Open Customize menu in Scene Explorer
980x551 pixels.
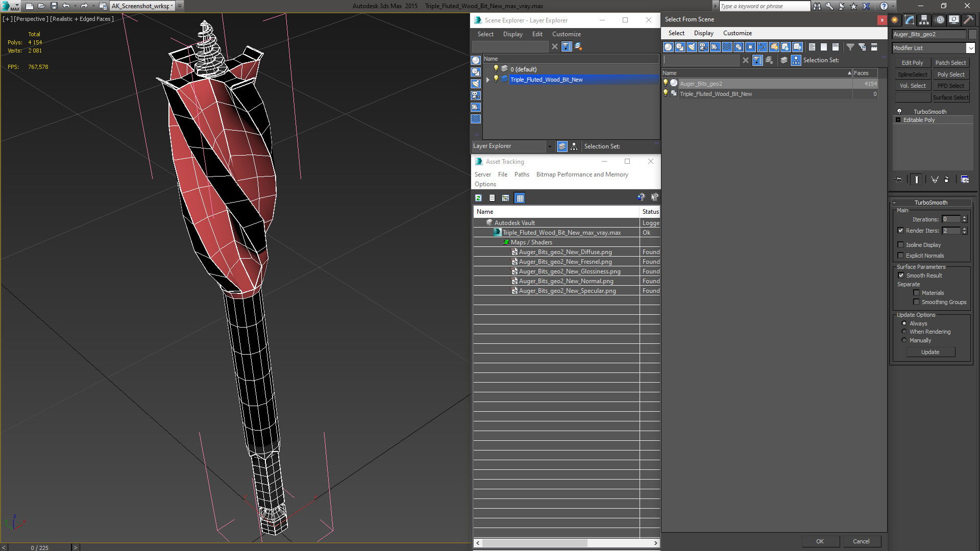tap(566, 34)
